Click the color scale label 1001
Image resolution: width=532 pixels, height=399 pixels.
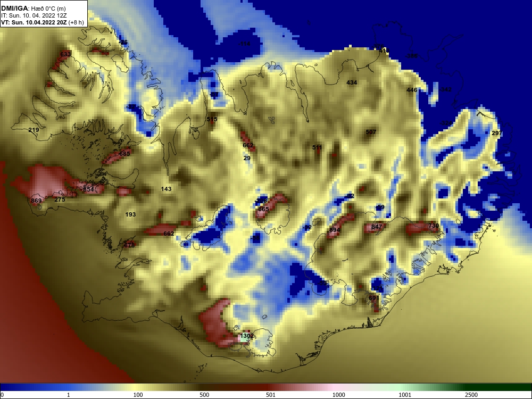pos(405,395)
